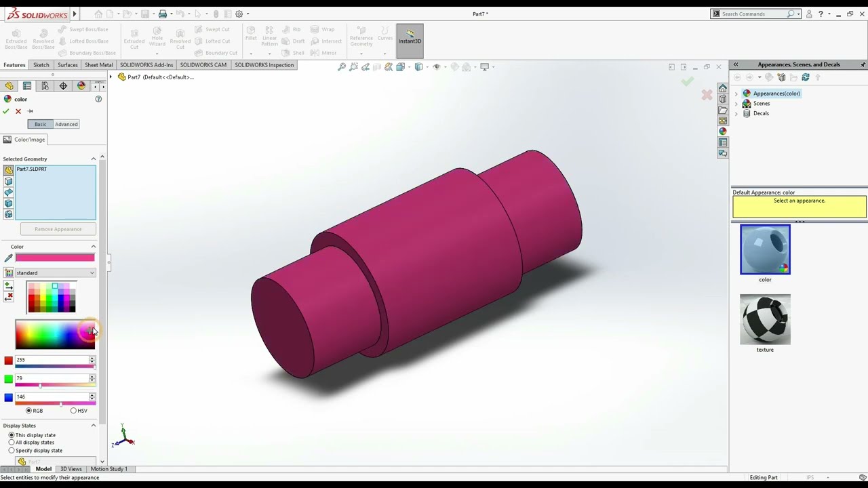Switch to the Advanced mode button
This screenshot has height=488, width=868.
66,124
